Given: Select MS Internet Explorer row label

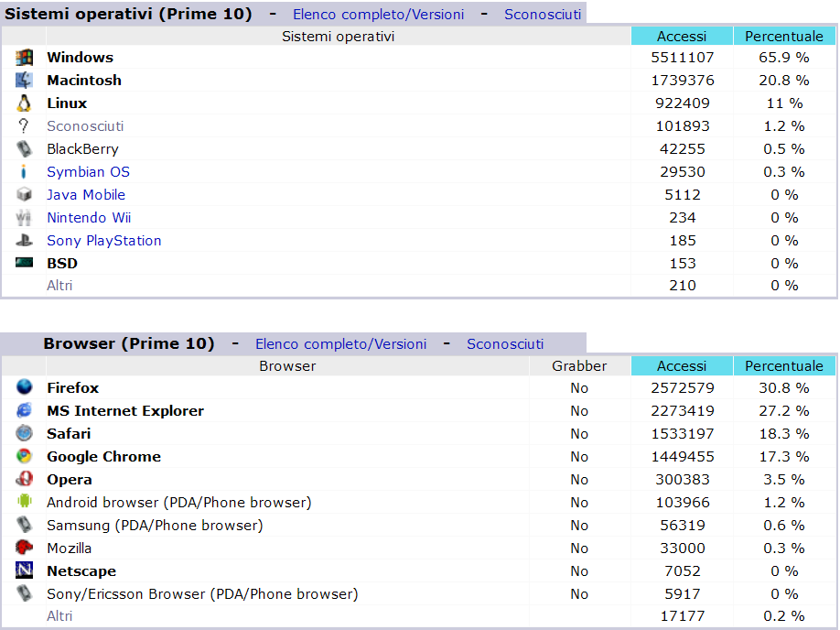Looking at the screenshot, I should click(x=125, y=411).
